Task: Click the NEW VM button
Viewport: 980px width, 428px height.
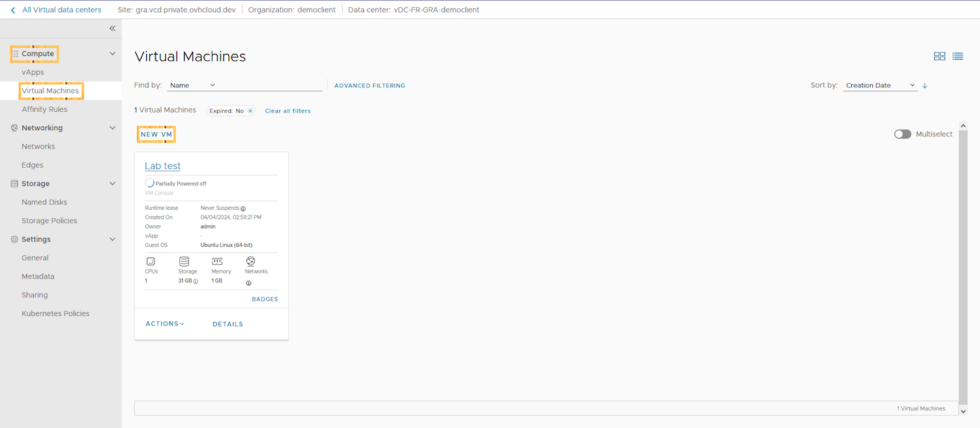Action: [x=155, y=134]
